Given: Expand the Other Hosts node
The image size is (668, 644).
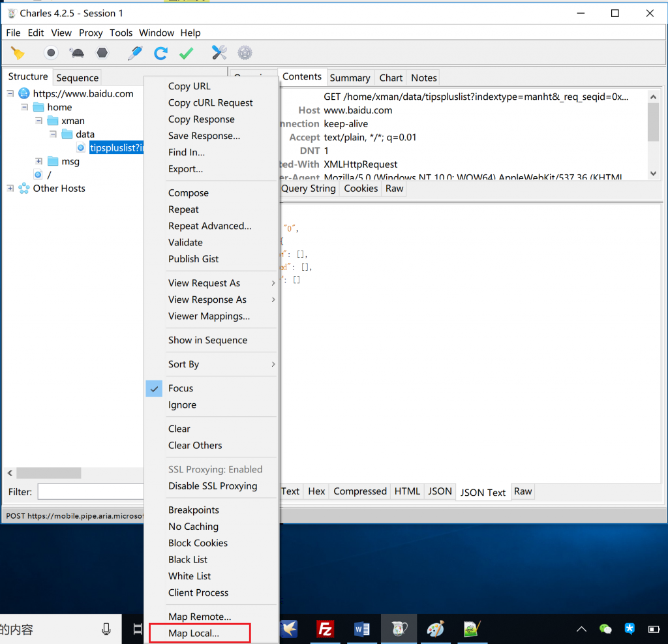Looking at the screenshot, I should [10, 188].
